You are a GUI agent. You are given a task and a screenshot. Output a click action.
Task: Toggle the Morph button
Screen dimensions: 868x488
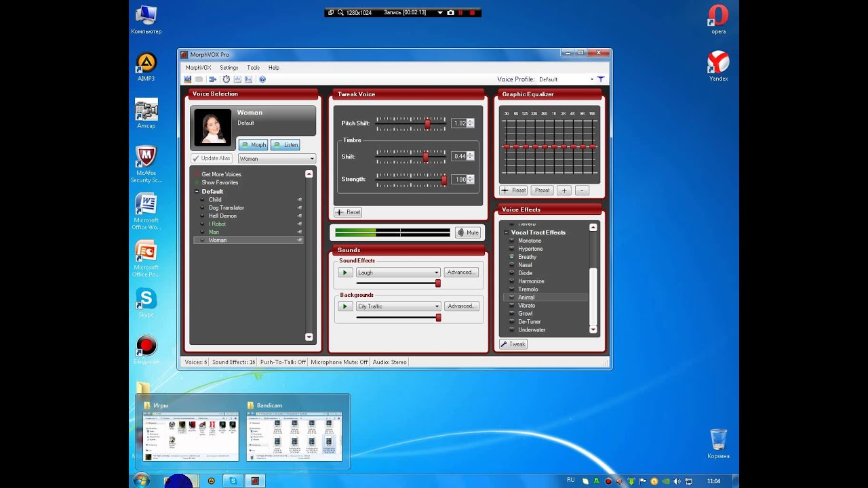253,144
